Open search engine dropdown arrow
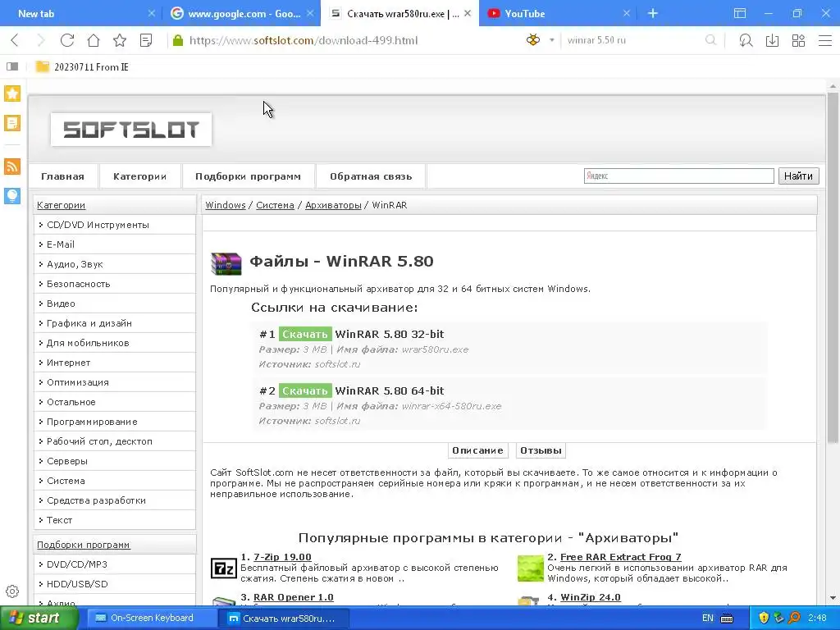The image size is (840, 630). click(551, 40)
